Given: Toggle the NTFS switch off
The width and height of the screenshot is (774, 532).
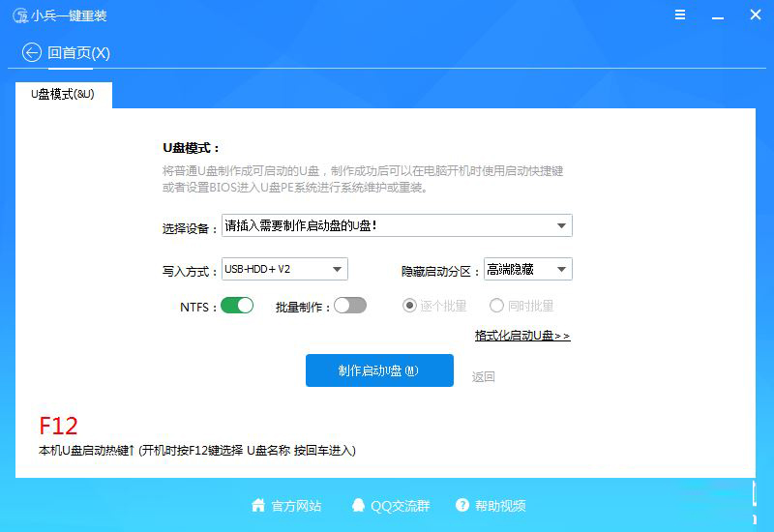Looking at the screenshot, I should (x=237, y=306).
